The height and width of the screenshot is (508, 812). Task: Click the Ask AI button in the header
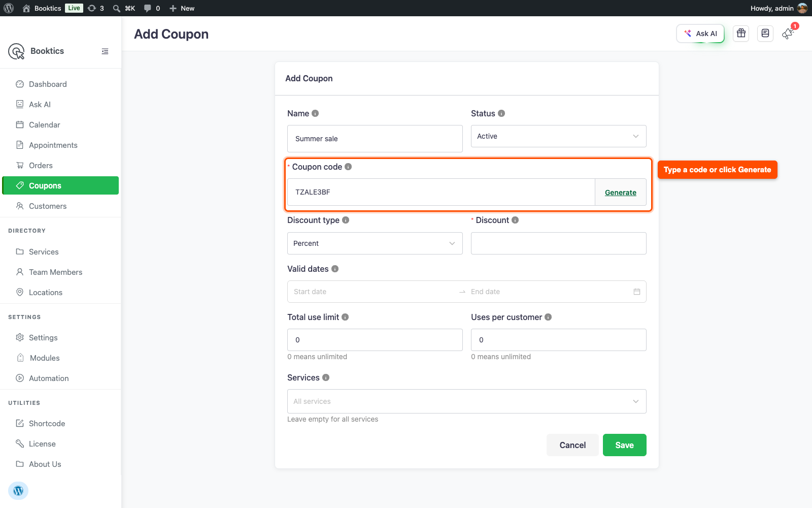point(700,34)
